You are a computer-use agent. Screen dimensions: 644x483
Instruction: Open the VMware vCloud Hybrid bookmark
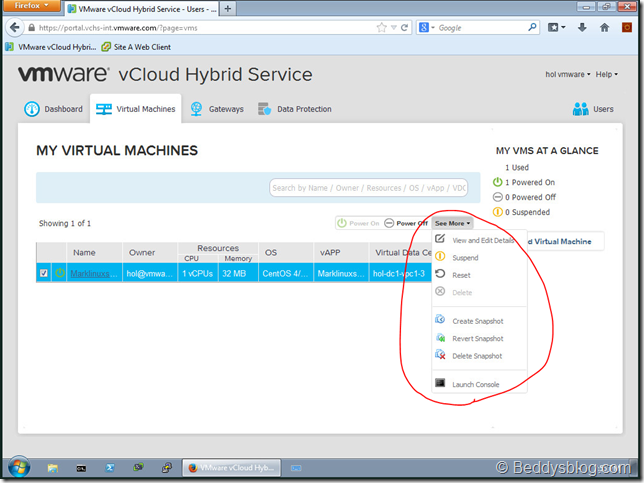coord(51,47)
